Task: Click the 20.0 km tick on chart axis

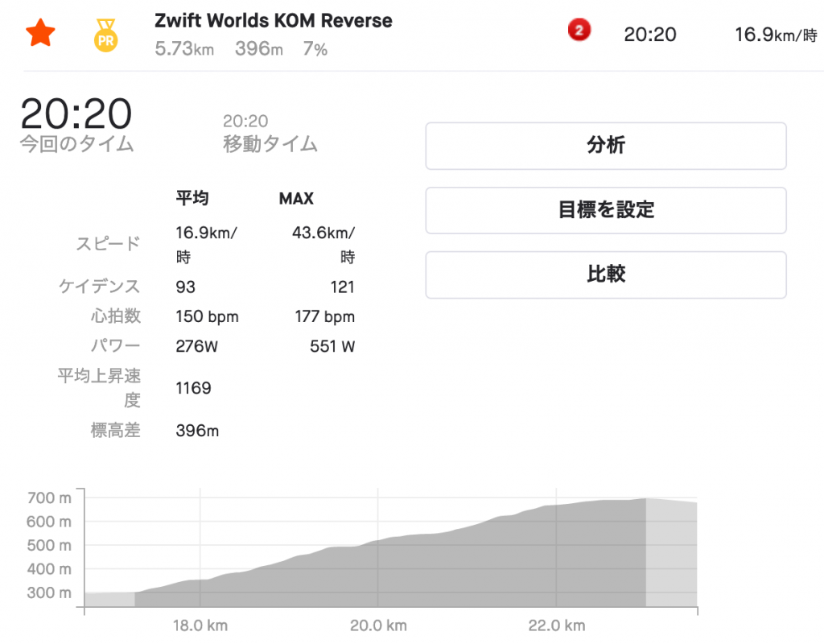Action: point(377,625)
